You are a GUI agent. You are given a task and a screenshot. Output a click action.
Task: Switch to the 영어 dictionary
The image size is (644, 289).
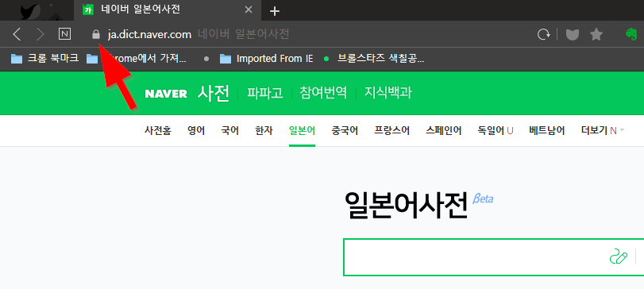(196, 131)
